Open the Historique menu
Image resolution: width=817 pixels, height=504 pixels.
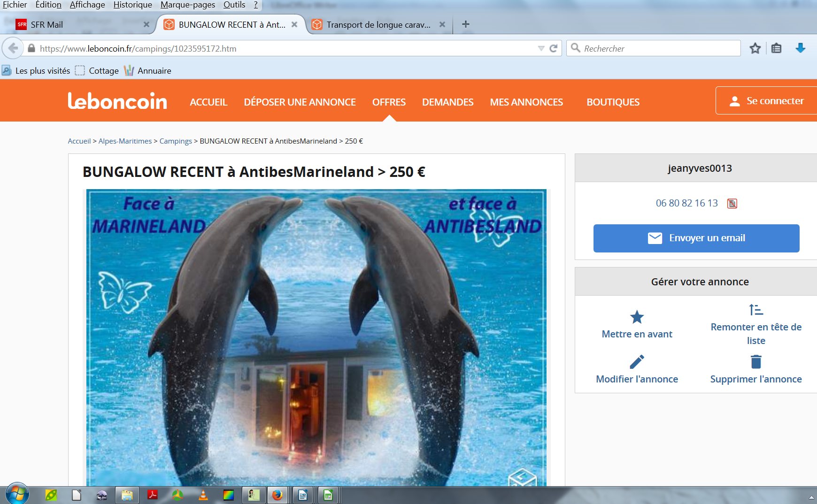[132, 5]
